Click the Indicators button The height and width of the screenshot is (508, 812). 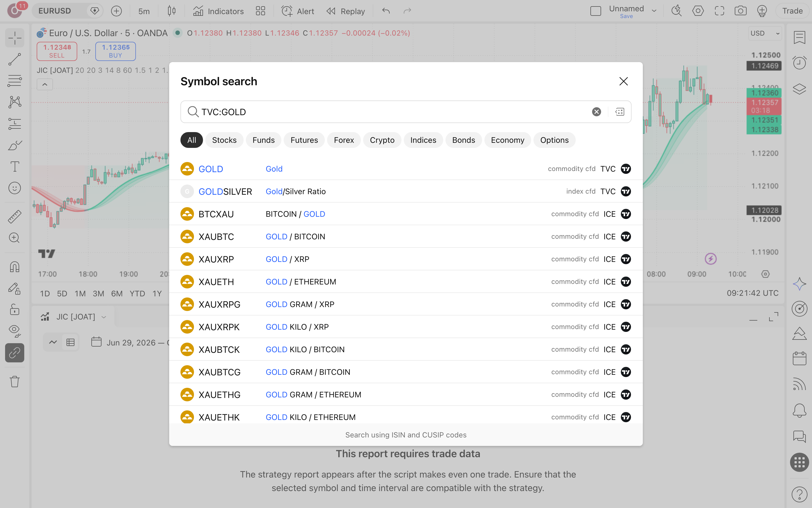[x=219, y=11]
